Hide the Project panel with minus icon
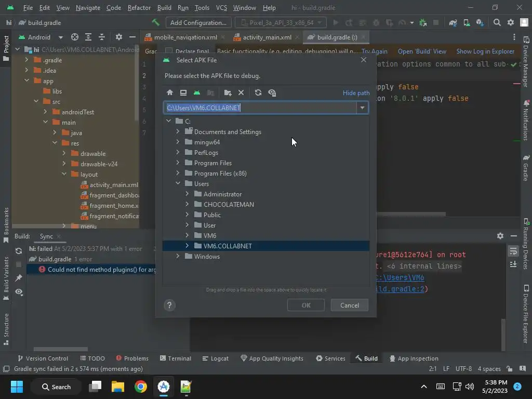 [x=132, y=37]
